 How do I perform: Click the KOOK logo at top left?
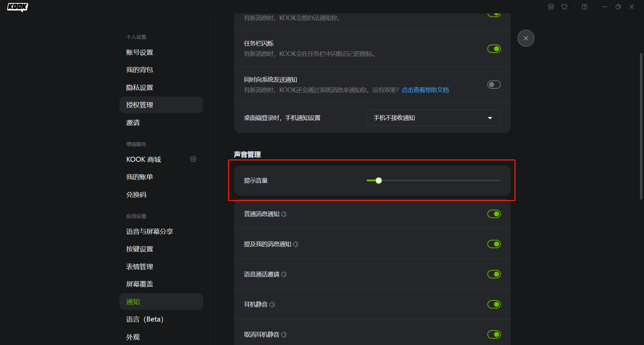coord(17,7)
